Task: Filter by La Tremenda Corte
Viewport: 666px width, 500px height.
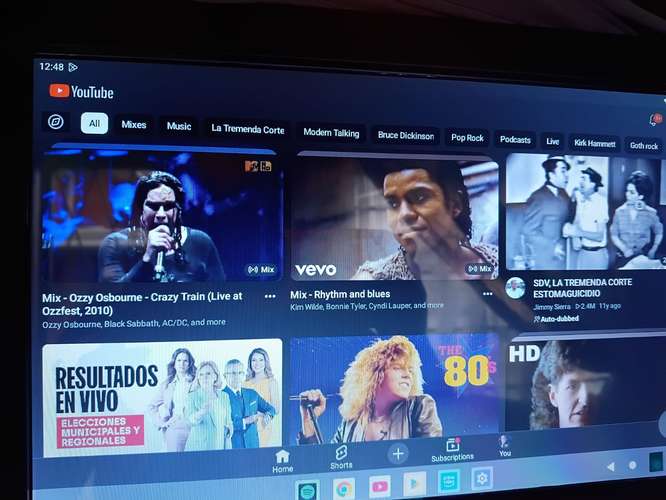Action: pyautogui.click(x=248, y=129)
